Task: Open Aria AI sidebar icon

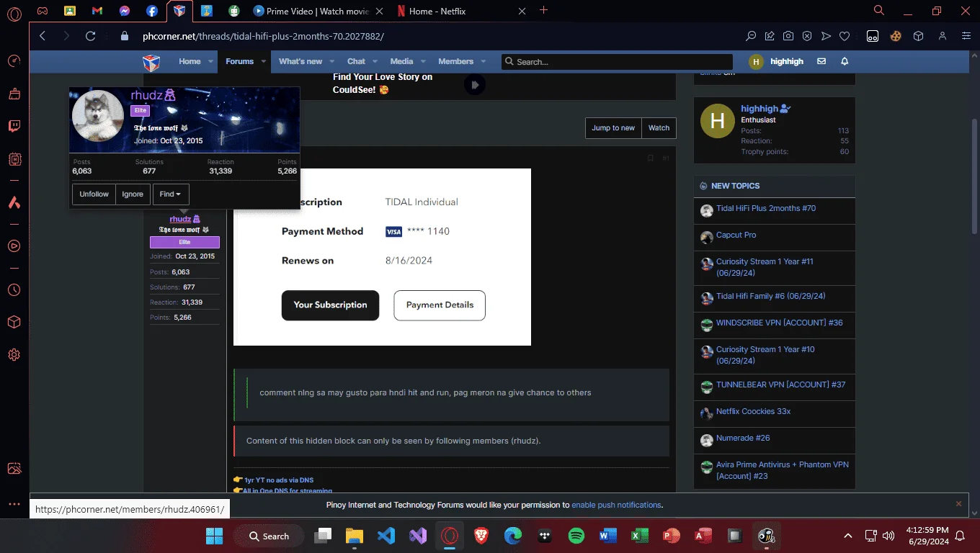Action: point(14,203)
